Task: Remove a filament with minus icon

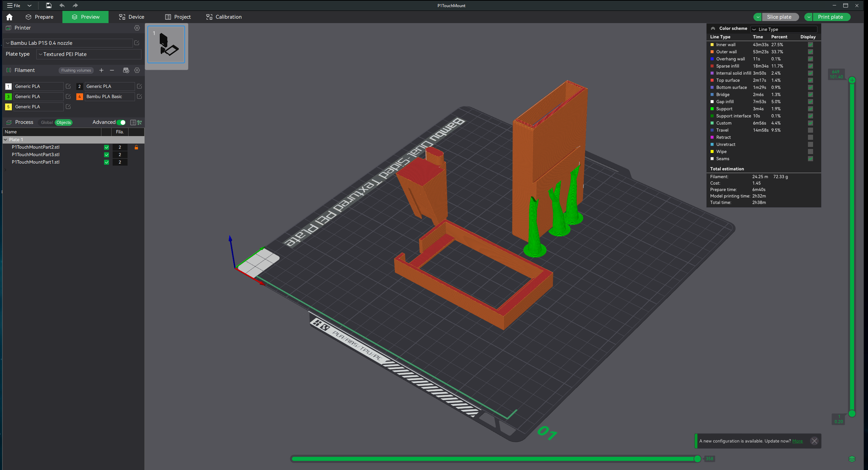Action: tap(112, 70)
